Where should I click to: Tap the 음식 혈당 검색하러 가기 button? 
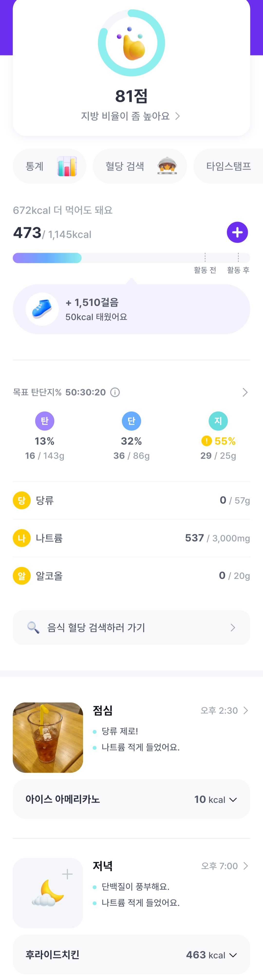[x=131, y=627]
